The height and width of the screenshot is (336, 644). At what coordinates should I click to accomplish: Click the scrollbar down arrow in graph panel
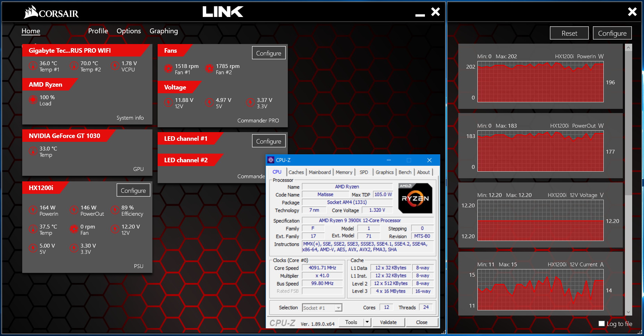coord(628,312)
